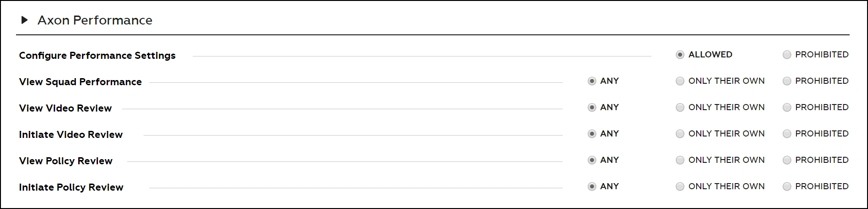The image size is (868, 209).
Task: Choose Only Their Own for Initiate Policy Review
Action: point(680,186)
